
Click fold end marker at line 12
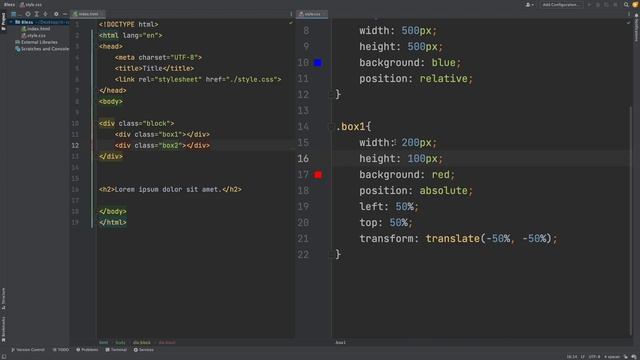click(x=331, y=95)
